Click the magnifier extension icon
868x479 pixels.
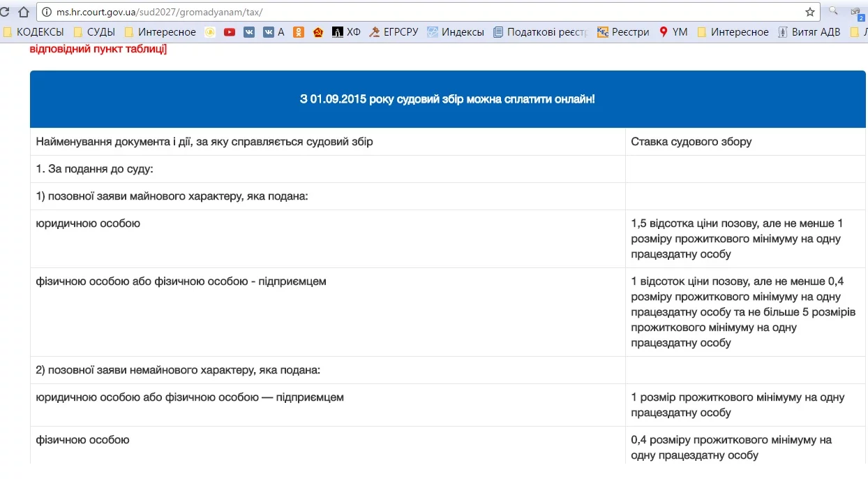[x=834, y=11]
